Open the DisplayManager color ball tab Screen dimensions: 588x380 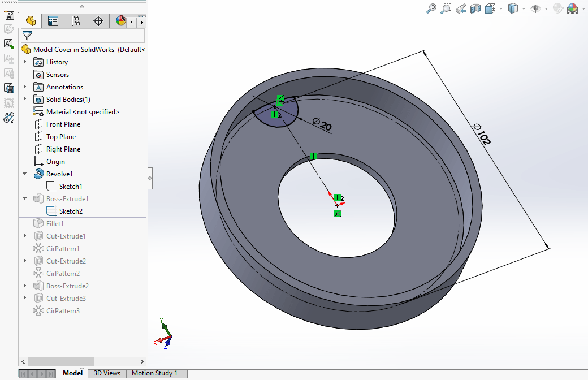pyautogui.click(x=120, y=21)
